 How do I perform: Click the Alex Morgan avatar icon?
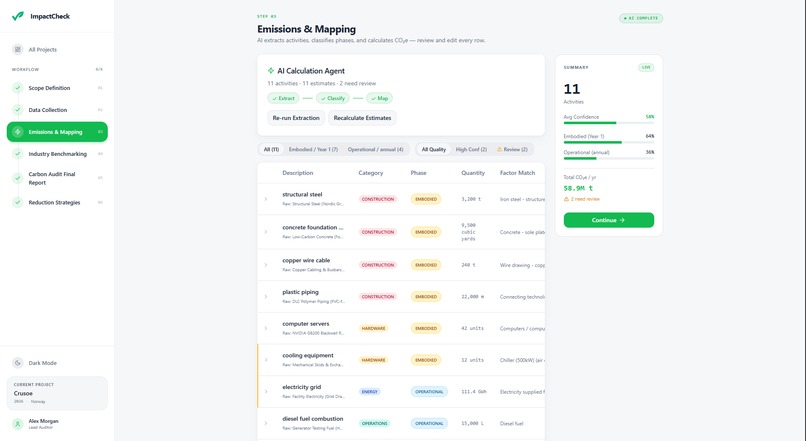point(18,424)
